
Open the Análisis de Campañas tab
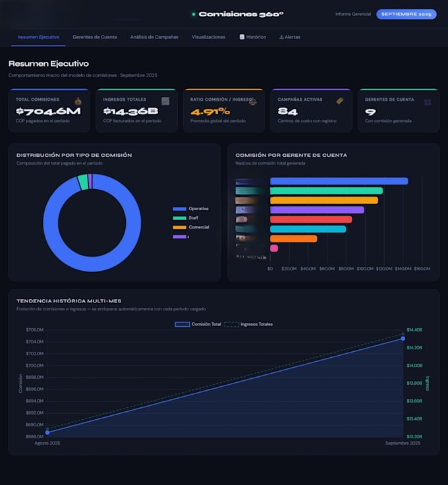pos(154,37)
